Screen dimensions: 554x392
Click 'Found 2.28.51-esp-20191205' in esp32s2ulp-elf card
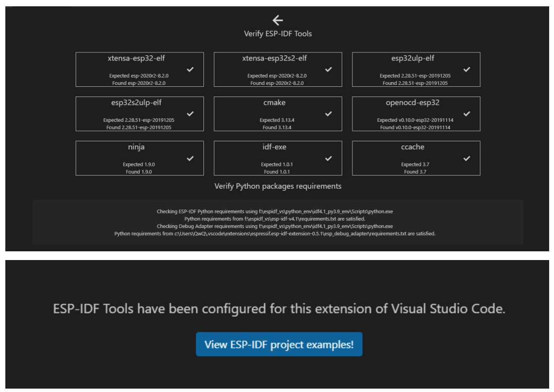[x=139, y=128]
